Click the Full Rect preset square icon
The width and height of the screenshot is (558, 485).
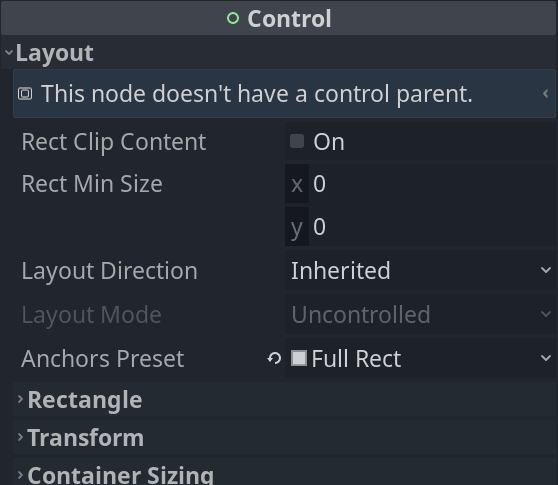coord(299,358)
